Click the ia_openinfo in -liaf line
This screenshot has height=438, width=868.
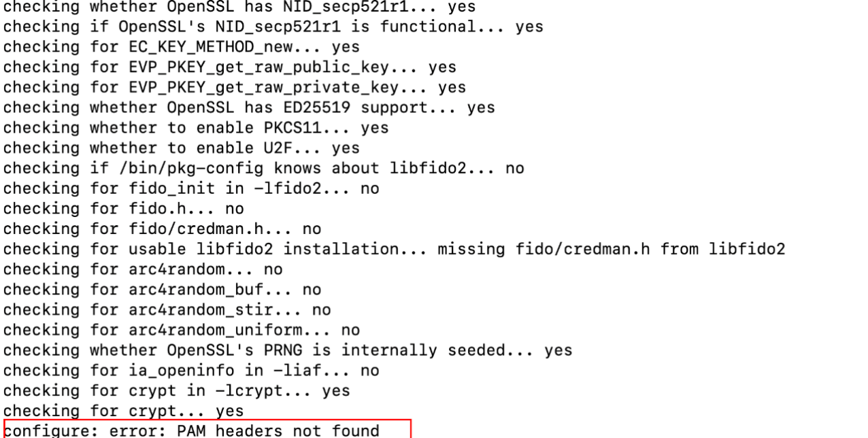[191, 370]
